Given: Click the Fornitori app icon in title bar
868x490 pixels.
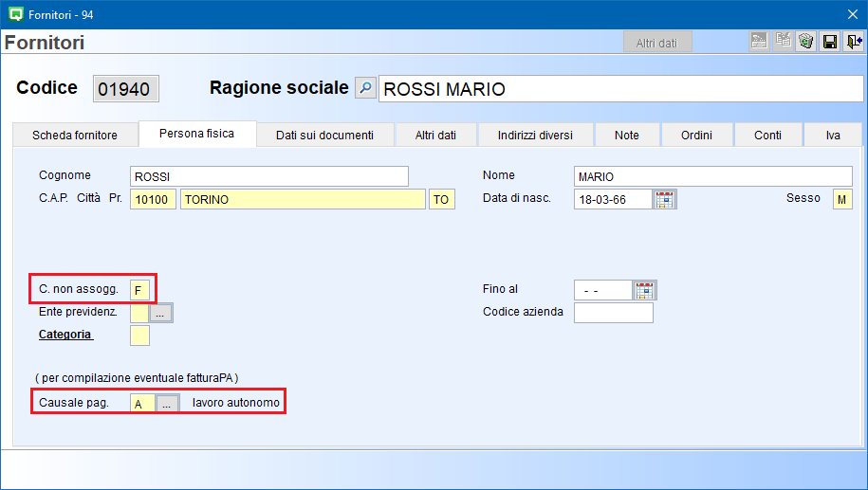Looking at the screenshot, I should coord(14,14).
